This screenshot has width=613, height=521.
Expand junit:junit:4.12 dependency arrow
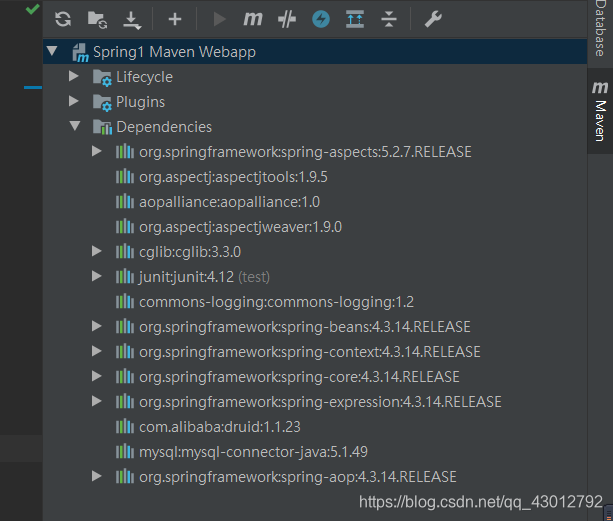pyautogui.click(x=97, y=276)
